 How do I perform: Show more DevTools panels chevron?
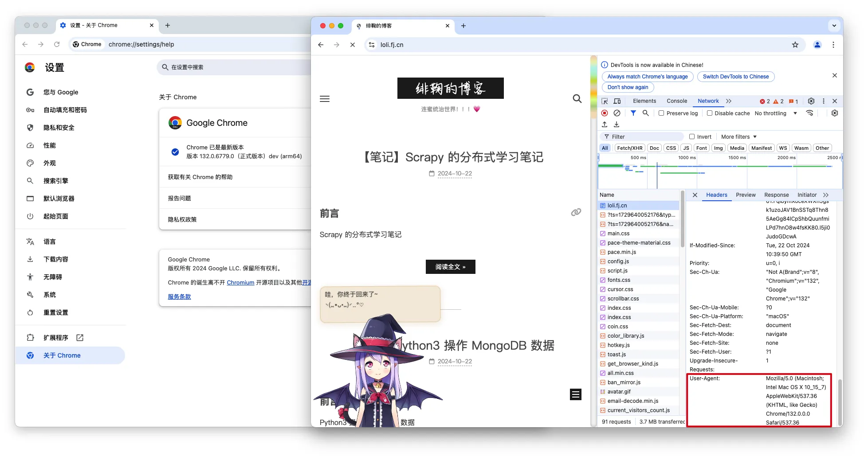click(x=729, y=101)
